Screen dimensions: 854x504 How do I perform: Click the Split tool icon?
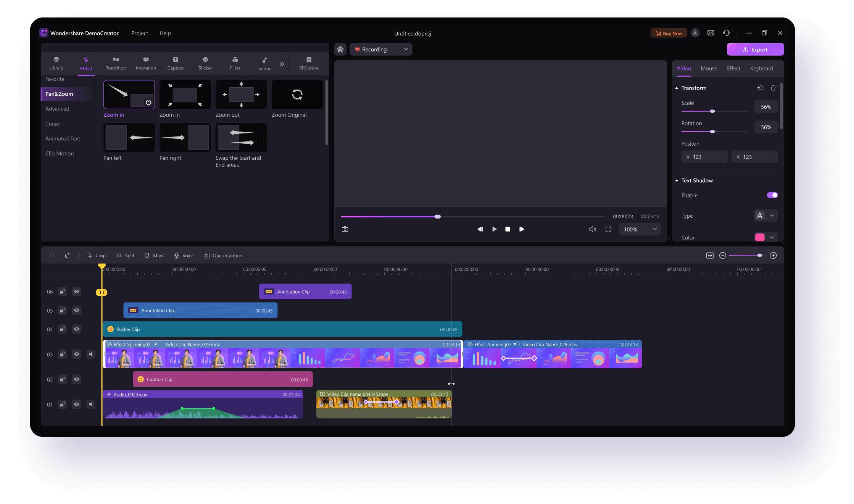(x=119, y=255)
